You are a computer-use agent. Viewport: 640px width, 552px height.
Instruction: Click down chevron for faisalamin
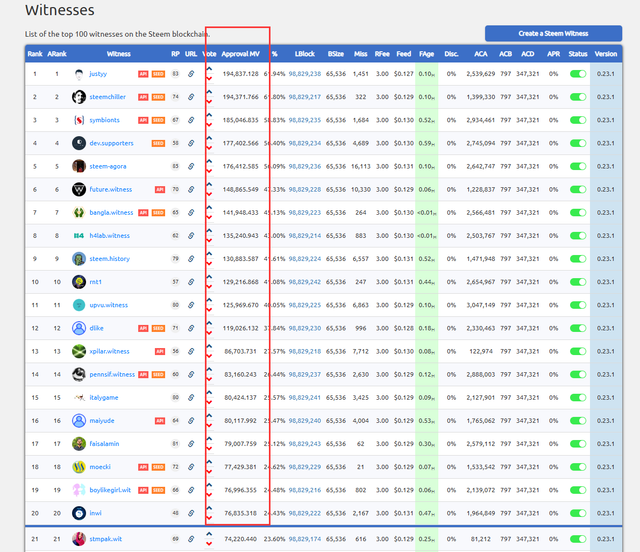209,449
